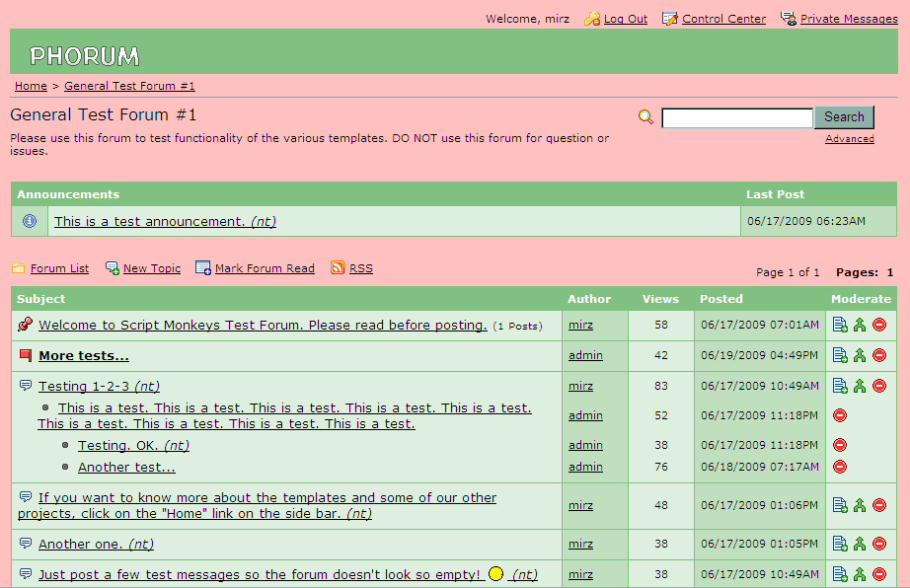Screen dimensions: 910x588
Task: Click the red delete icon in More tests row
Action: tap(879, 355)
